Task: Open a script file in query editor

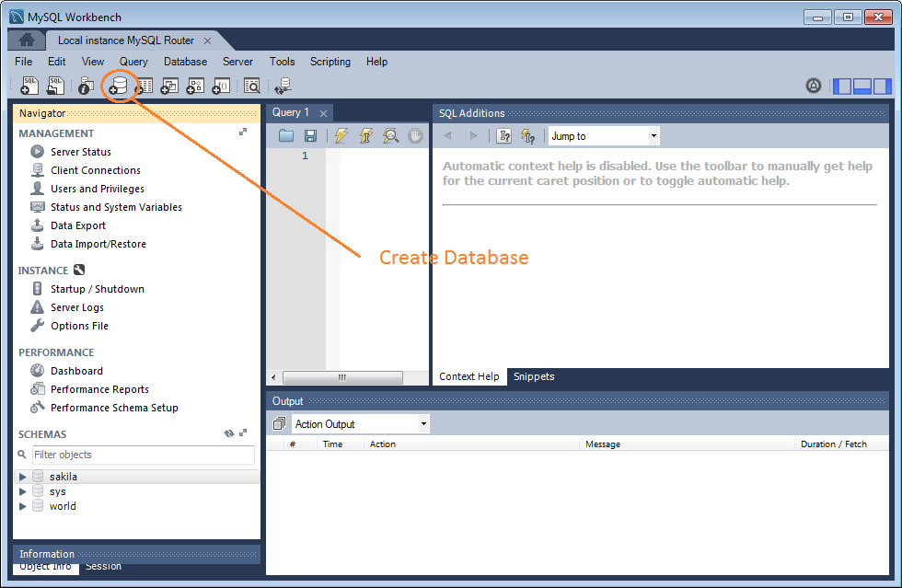Action: (x=286, y=136)
